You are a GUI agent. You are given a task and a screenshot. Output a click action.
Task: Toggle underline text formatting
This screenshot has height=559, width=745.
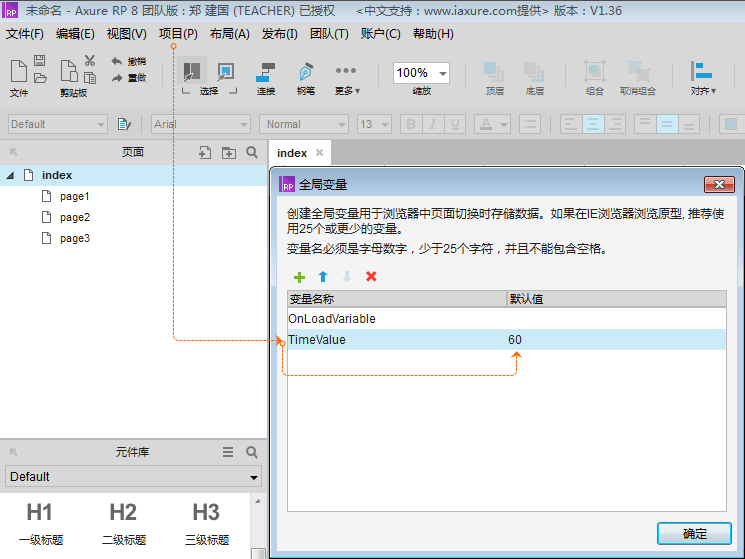(x=455, y=125)
